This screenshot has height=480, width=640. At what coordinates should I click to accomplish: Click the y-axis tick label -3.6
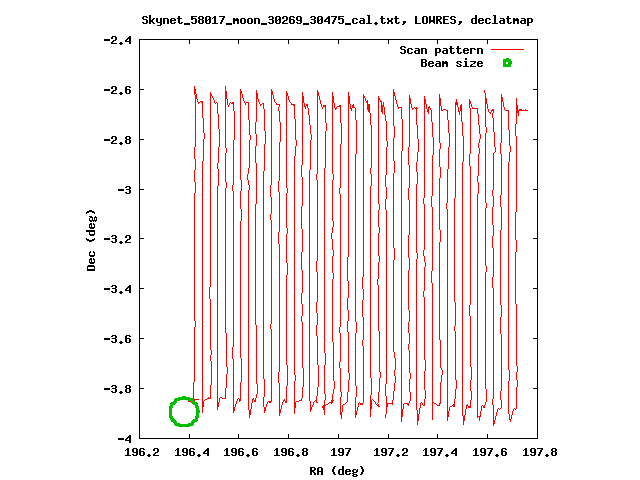(x=118, y=339)
